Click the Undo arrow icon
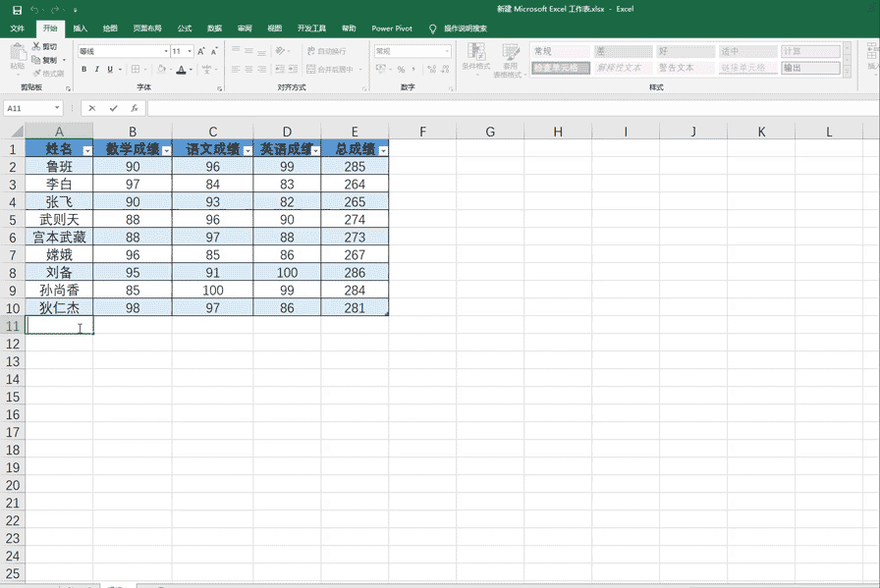The height and width of the screenshot is (588, 880). [34, 10]
